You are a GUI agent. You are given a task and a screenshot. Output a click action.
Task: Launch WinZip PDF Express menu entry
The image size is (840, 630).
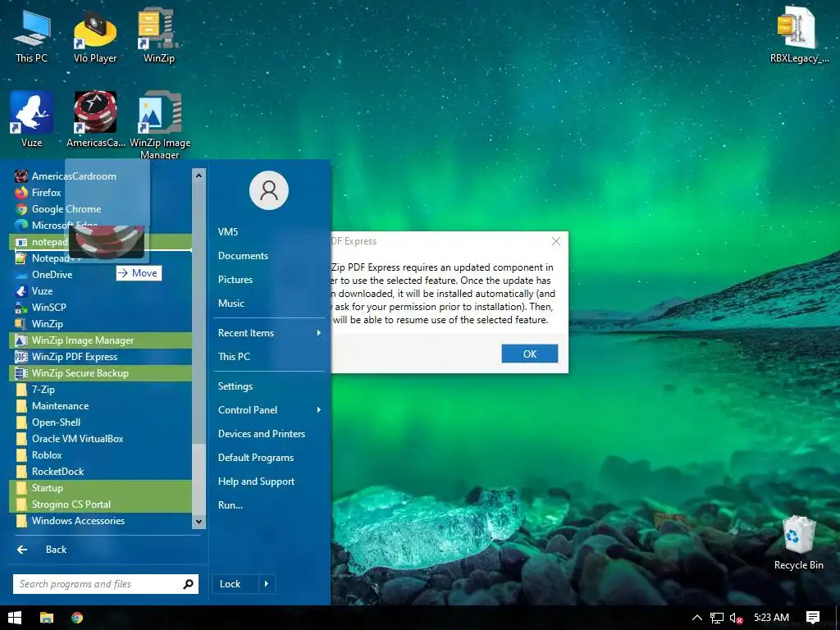point(100,357)
